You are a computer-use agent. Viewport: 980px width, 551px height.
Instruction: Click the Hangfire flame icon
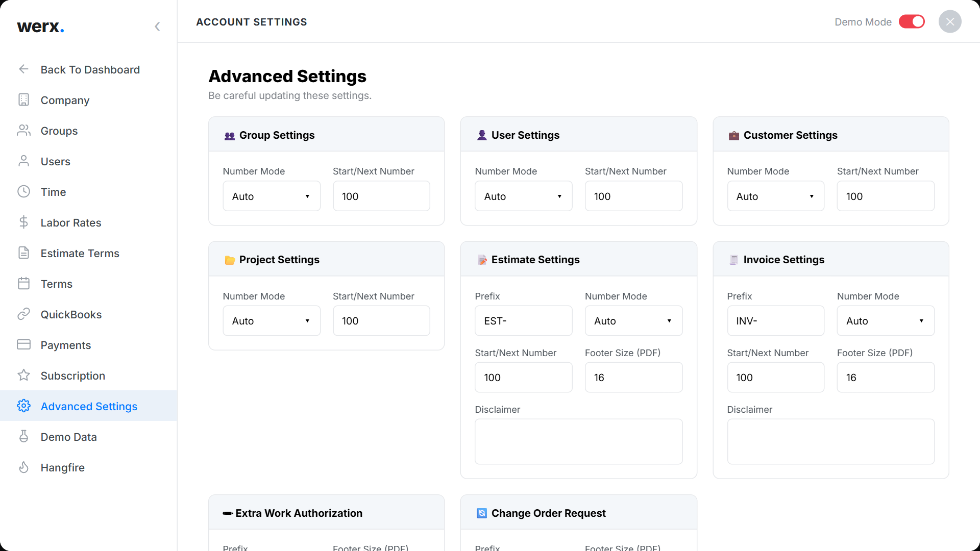(23, 467)
